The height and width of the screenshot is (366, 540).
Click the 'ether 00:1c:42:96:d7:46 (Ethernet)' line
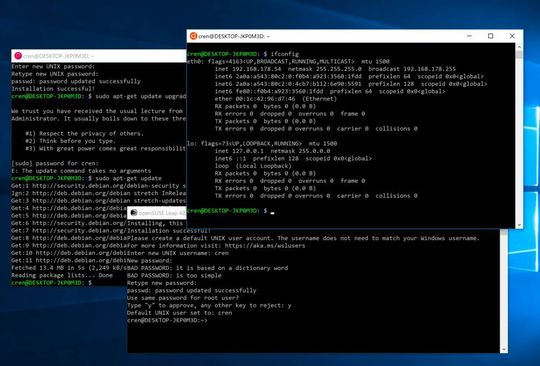click(x=276, y=99)
